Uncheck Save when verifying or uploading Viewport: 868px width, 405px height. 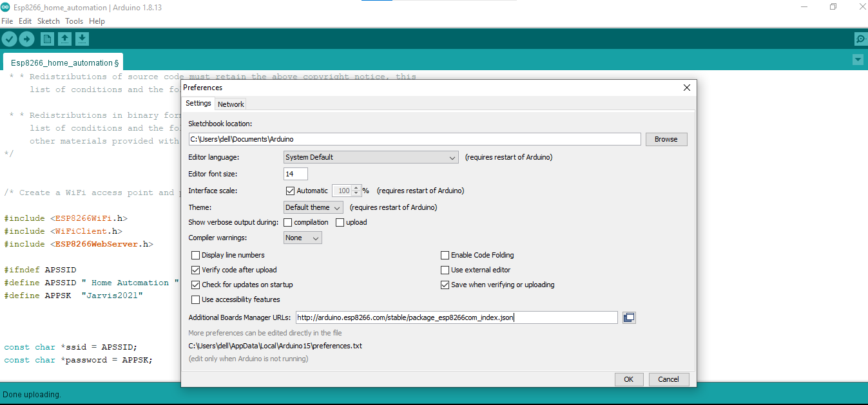tap(445, 285)
